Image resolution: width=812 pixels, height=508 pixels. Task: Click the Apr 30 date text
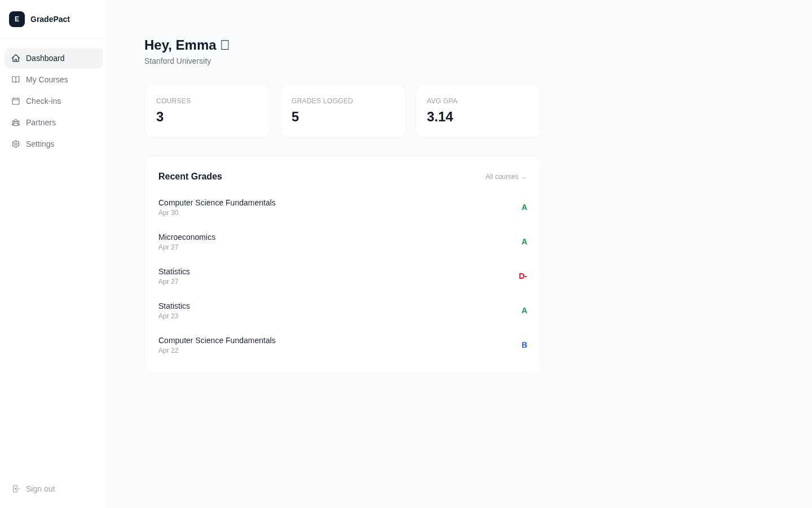(x=168, y=213)
